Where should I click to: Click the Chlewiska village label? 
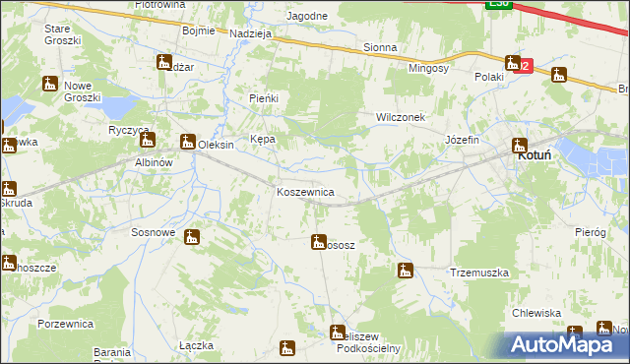pyautogui.click(x=536, y=313)
